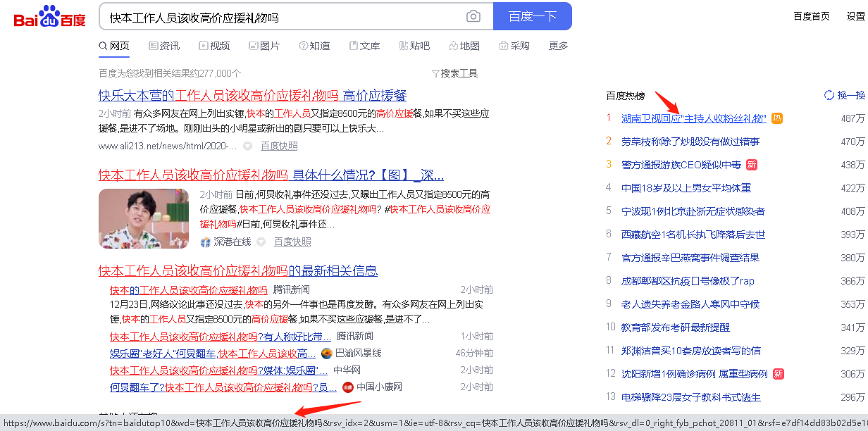Screen dimensions: 868x431
Task: Open the 中华网 news item 媒体:娱乐圈
Action: coord(218,370)
